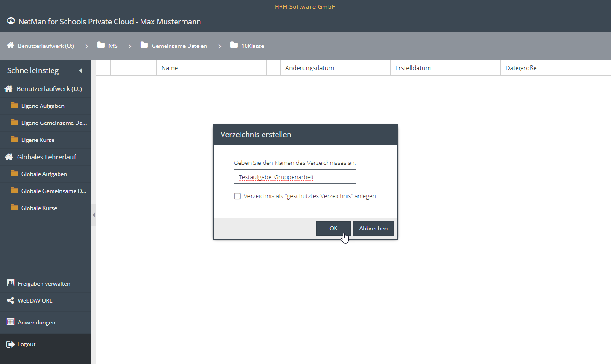The width and height of the screenshot is (611, 364).
Task: Click folder icon next to Globale Aufgaben
Action: [x=14, y=174]
